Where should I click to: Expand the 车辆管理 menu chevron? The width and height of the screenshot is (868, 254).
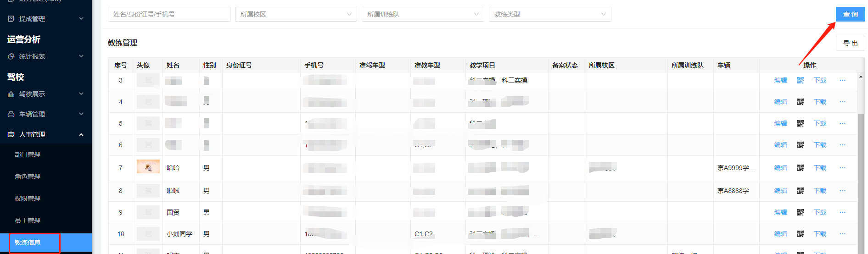coord(81,114)
